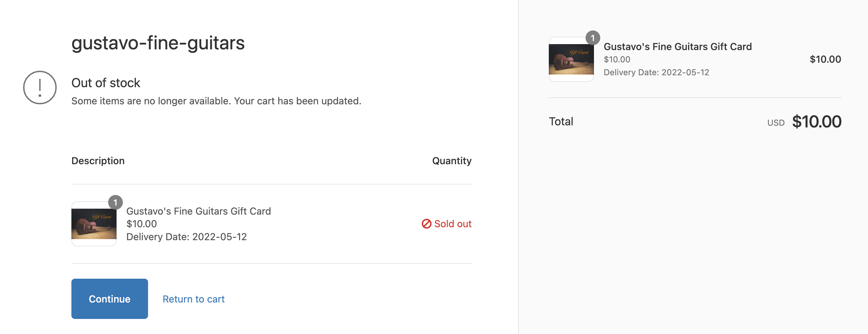Click the "Out of stock" heading
Image resolution: width=868 pixels, height=334 pixels.
coord(106,83)
